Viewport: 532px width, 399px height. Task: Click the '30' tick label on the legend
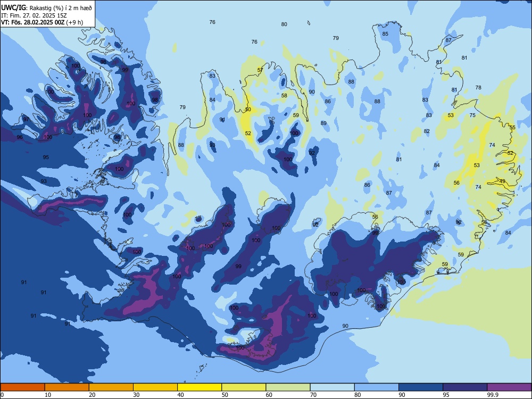click(136, 395)
